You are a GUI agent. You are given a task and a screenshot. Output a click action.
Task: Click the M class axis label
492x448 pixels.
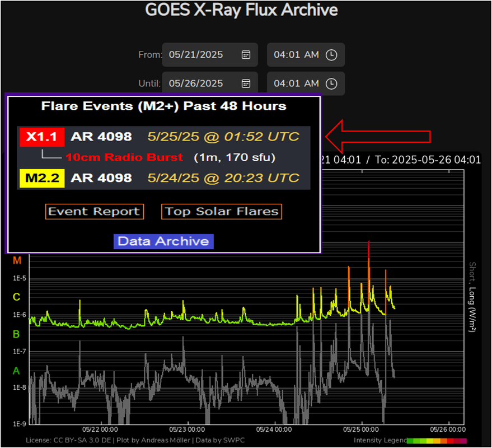tap(17, 260)
